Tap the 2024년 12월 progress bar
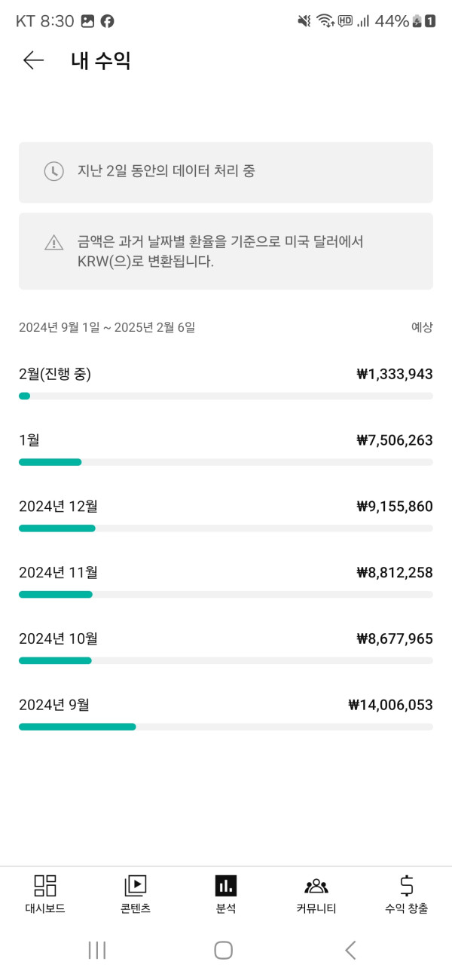Screen dimensions: 452x980 225,528
